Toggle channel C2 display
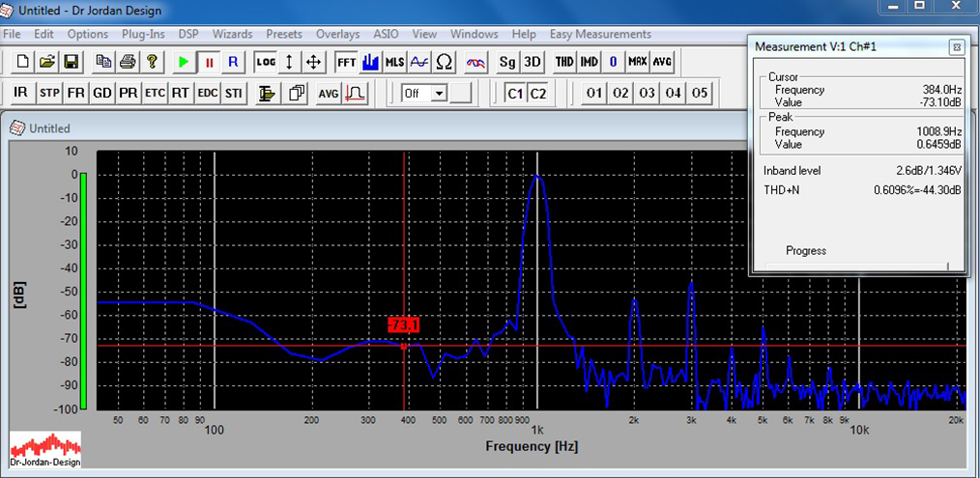Screen dimensions: 980x478 (537, 94)
